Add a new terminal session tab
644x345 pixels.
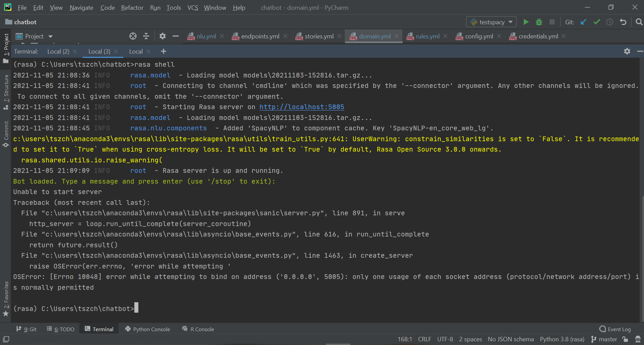point(164,51)
